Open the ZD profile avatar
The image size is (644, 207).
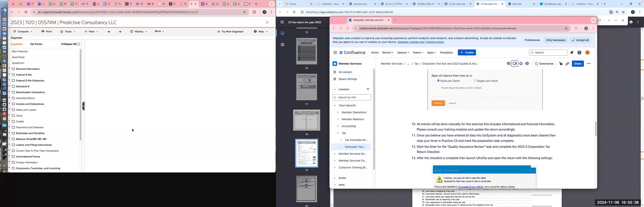click(587, 53)
